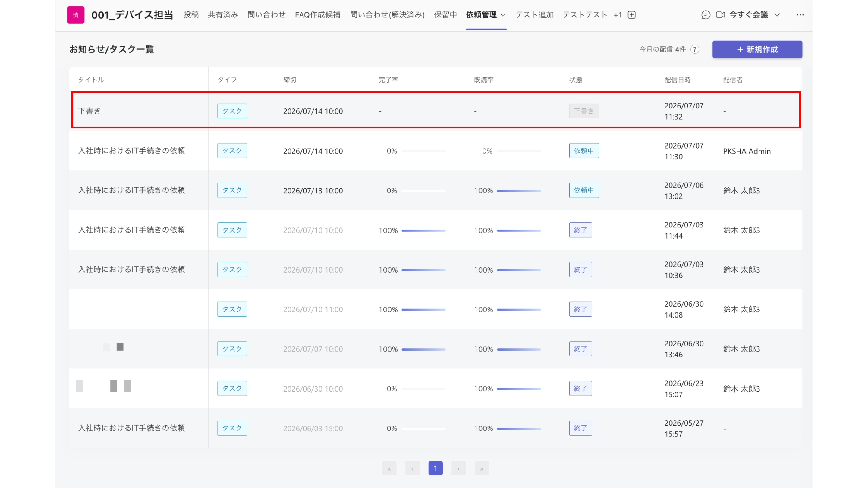Go to the previous page arrow
Viewport: 868px width, 488px height.
click(412, 468)
